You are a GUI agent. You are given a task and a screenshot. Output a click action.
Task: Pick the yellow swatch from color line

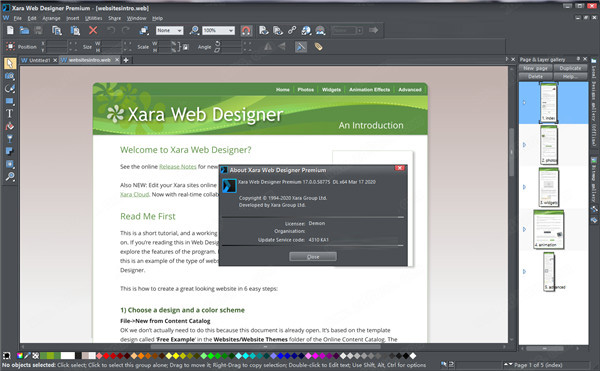point(176,356)
